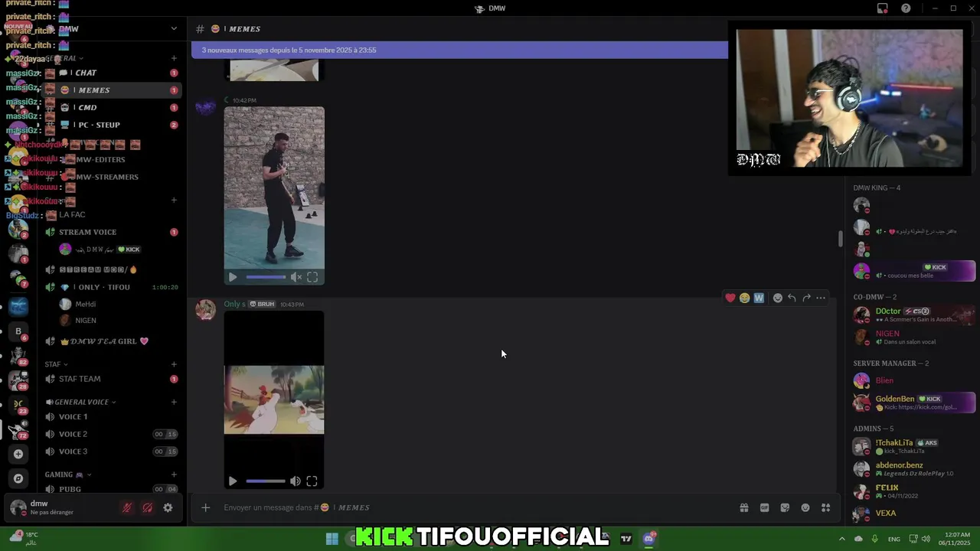This screenshot has width=980, height=551.
Task: Add a server with plus button
Action: click(x=18, y=454)
